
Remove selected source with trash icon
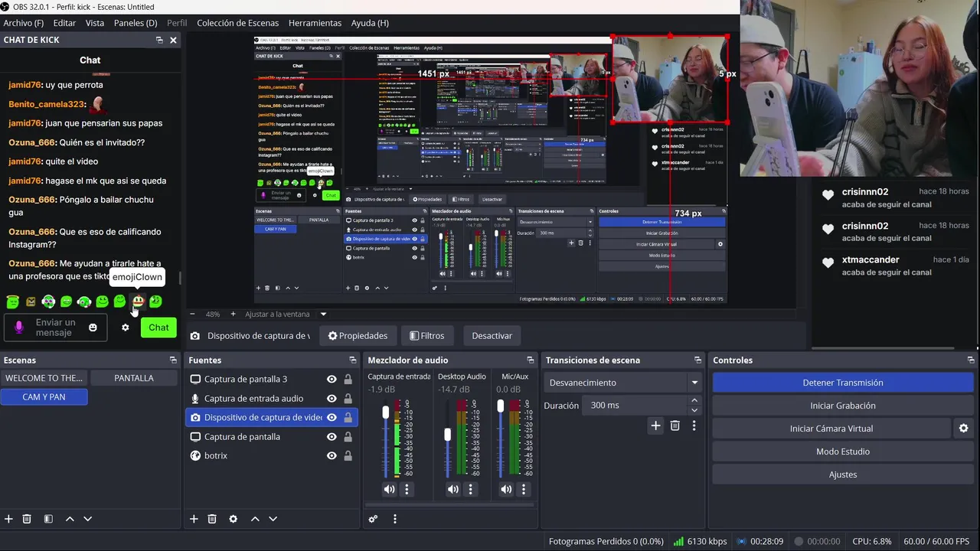pyautogui.click(x=212, y=519)
